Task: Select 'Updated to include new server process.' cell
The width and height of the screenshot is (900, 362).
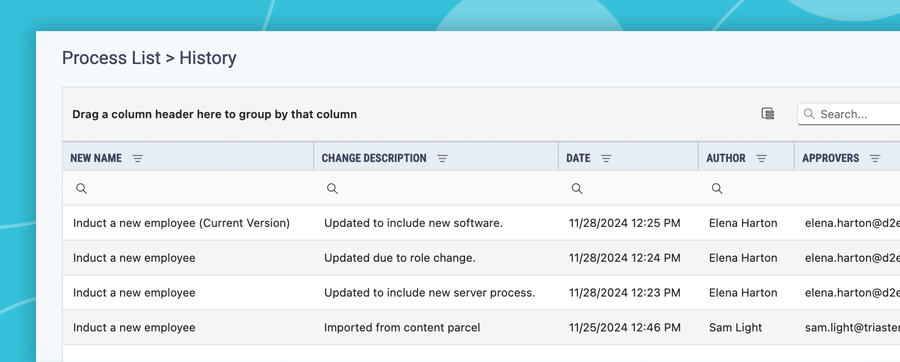Action: (x=429, y=293)
